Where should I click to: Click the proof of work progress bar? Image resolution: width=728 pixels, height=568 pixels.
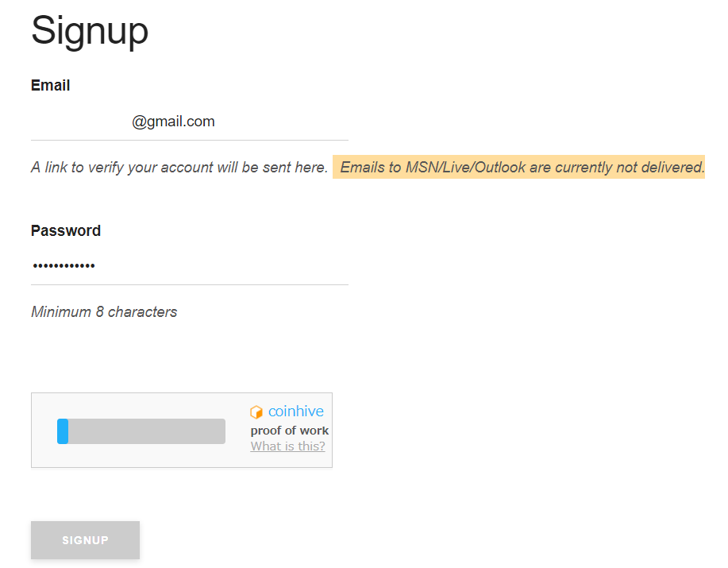141,431
